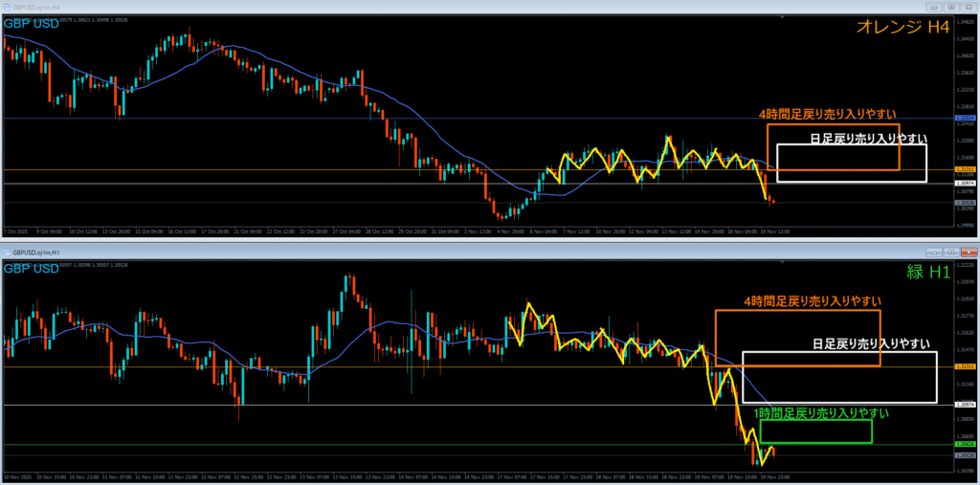Viewport: 980px width, 485px height.
Task: Click the orange price label on H4 axis
Action: (966, 169)
